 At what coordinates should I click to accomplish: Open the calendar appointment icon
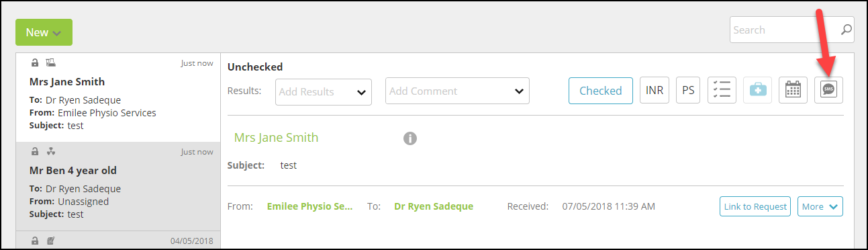click(x=793, y=90)
